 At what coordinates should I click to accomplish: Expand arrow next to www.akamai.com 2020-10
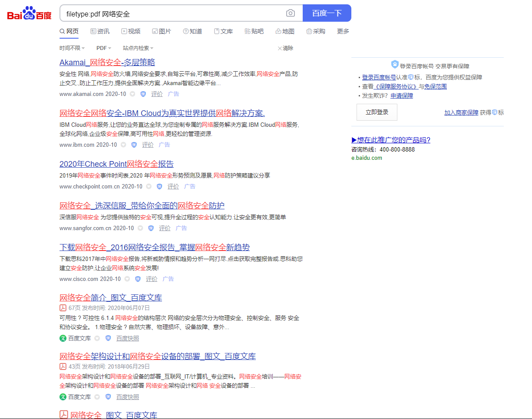point(132,94)
